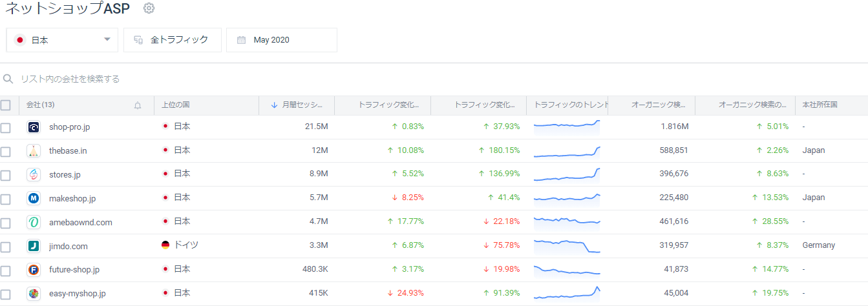
Task: Open settings gear next to ネットショップASP title
Action: pos(149,8)
